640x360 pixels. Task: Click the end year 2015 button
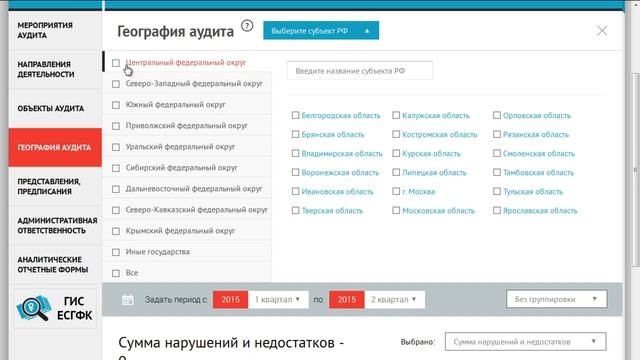point(347,300)
